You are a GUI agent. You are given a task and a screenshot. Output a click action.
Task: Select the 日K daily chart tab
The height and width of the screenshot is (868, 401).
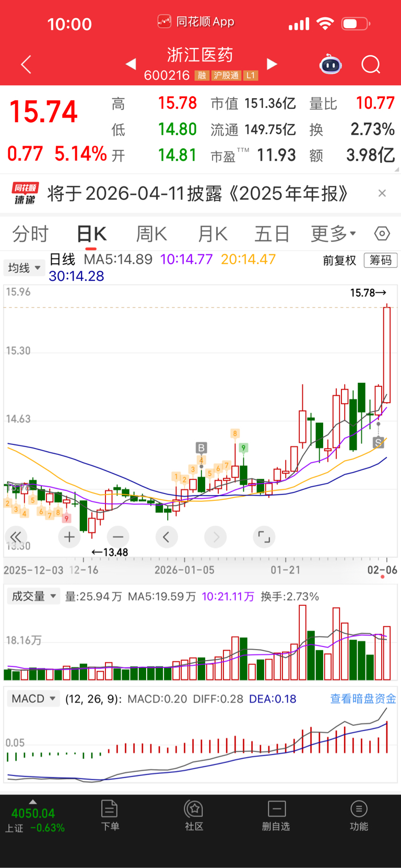pos(91,233)
